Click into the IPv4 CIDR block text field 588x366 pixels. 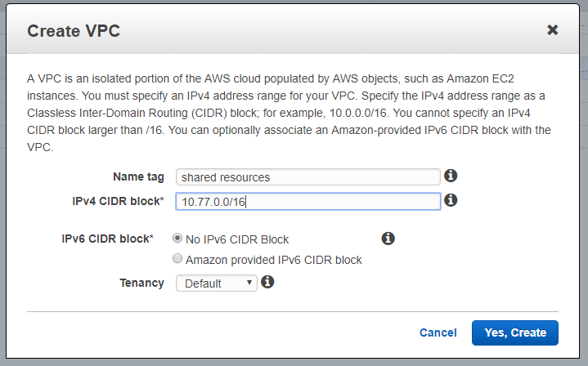[309, 202]
